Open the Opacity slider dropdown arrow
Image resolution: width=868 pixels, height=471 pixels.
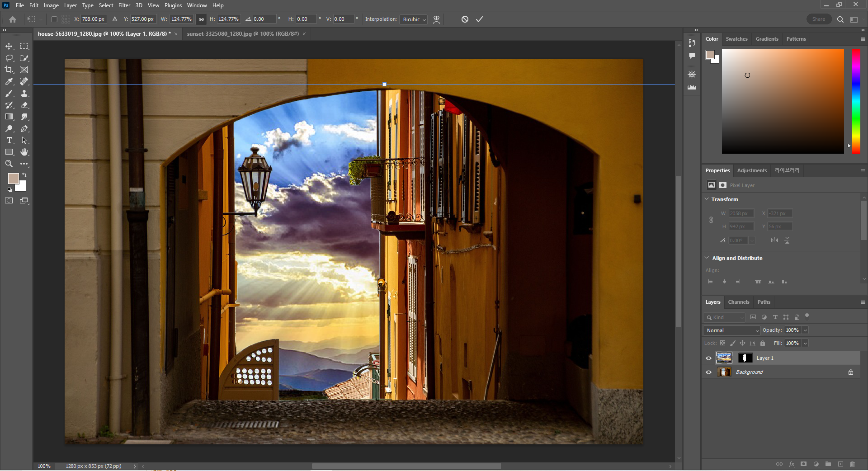(x=805, y=330)
